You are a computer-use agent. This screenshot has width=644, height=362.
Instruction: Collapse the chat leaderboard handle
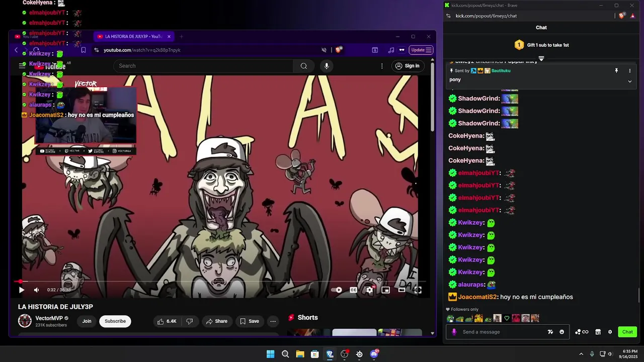tap(541, 58)
